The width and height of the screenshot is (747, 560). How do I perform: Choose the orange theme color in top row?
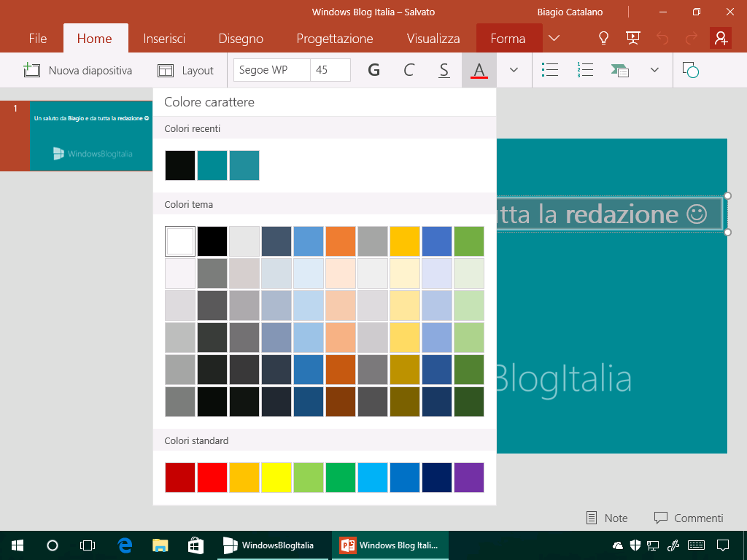click(341, 241)
